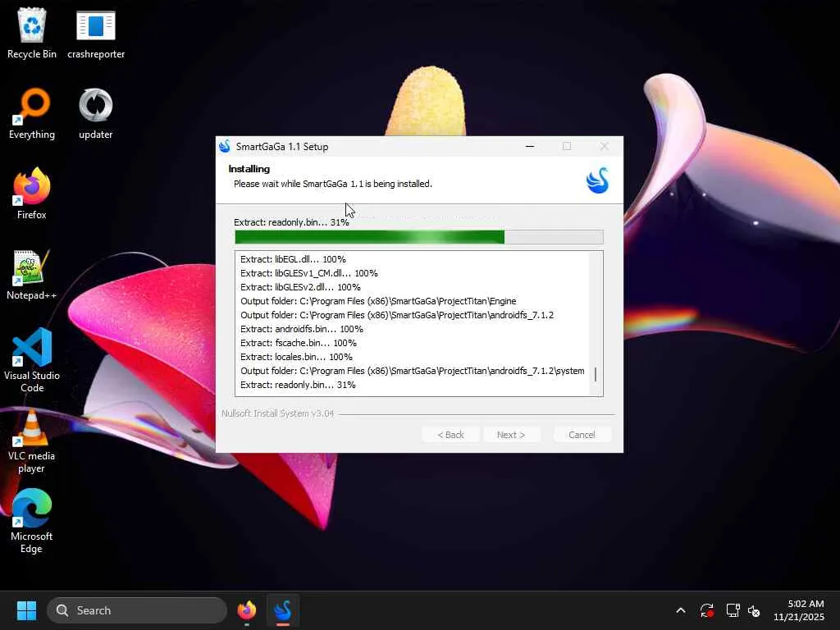Screen dimensions: 840x630
Task: Open the Windows Start menu
Action: point(26,610)
